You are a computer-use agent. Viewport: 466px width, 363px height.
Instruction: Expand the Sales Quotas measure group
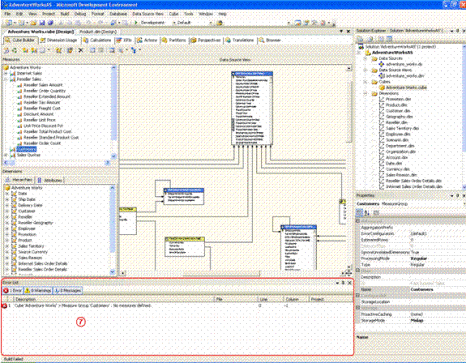[x=6, y=155]
